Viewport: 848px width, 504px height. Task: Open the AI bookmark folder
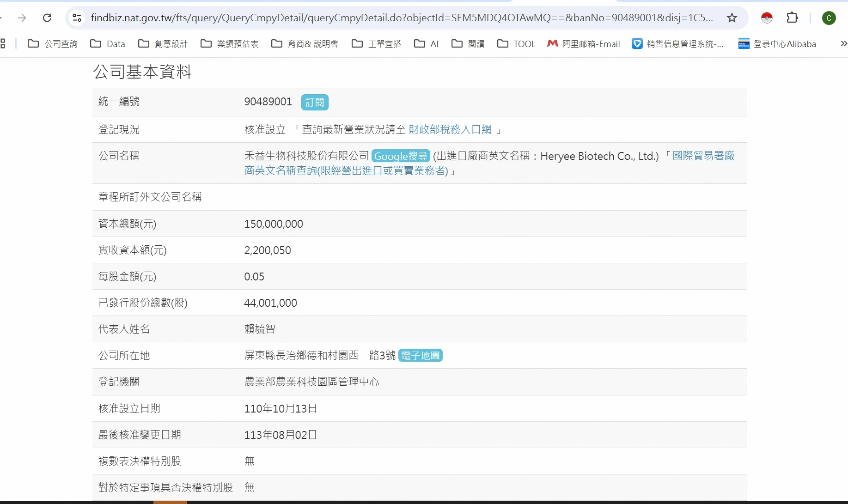pos(426,44)
